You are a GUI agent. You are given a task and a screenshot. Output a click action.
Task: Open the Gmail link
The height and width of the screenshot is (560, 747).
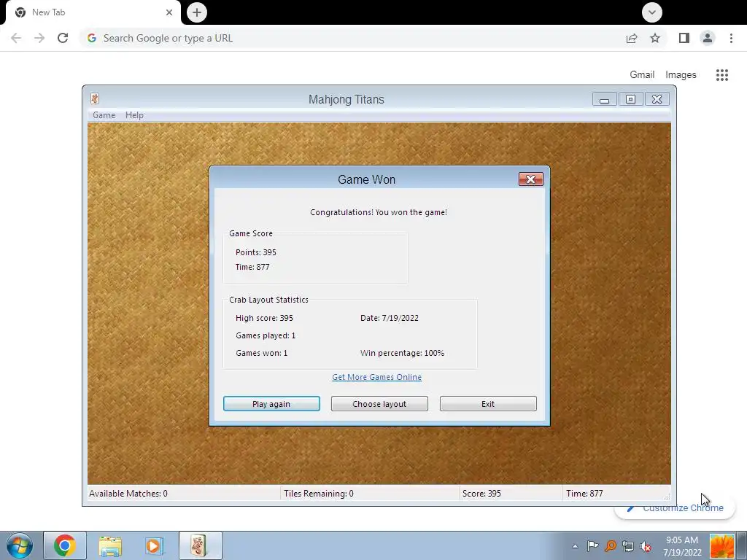tap(642, 75)
